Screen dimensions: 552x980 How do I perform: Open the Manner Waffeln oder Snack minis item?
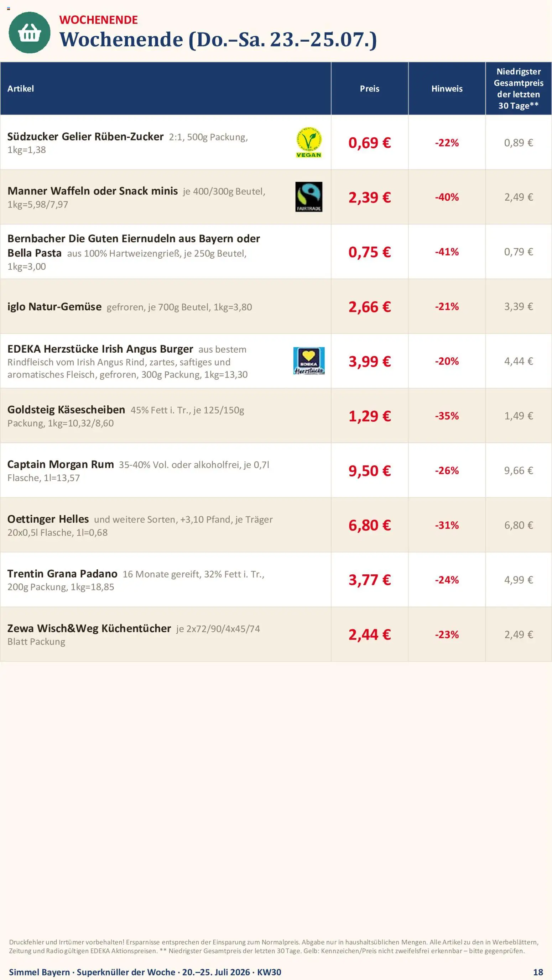pos(93,191)
